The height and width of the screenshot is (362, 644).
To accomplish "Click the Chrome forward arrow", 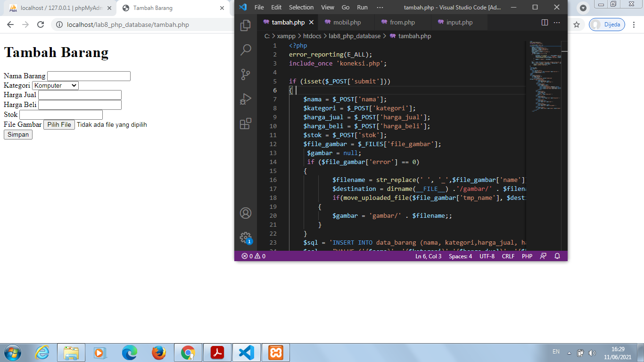I will [25, 25].
